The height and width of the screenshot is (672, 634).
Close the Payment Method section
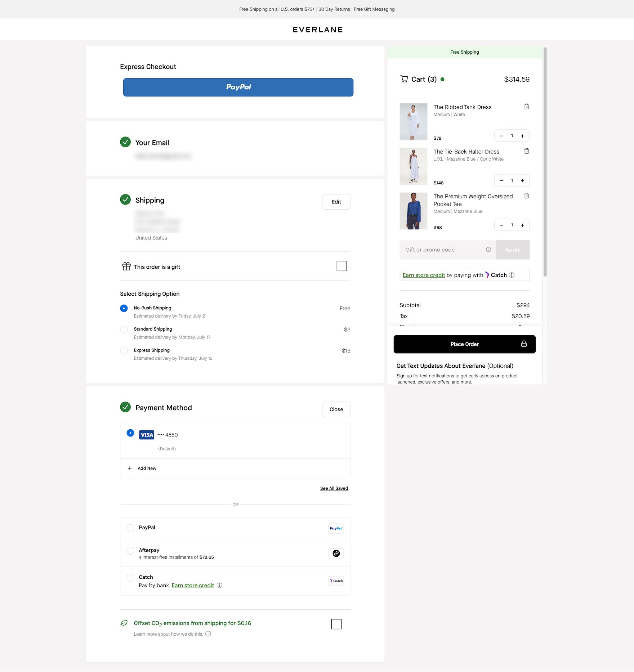tap(336, 409)
